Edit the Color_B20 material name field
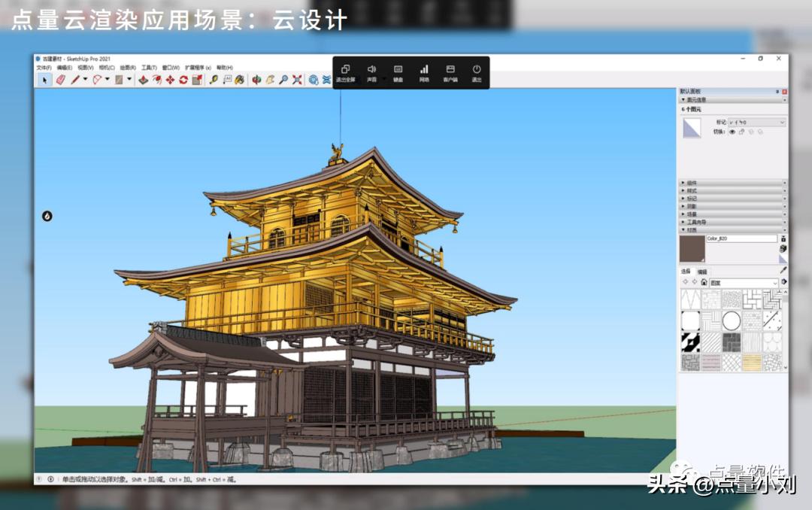 point(741,238)
